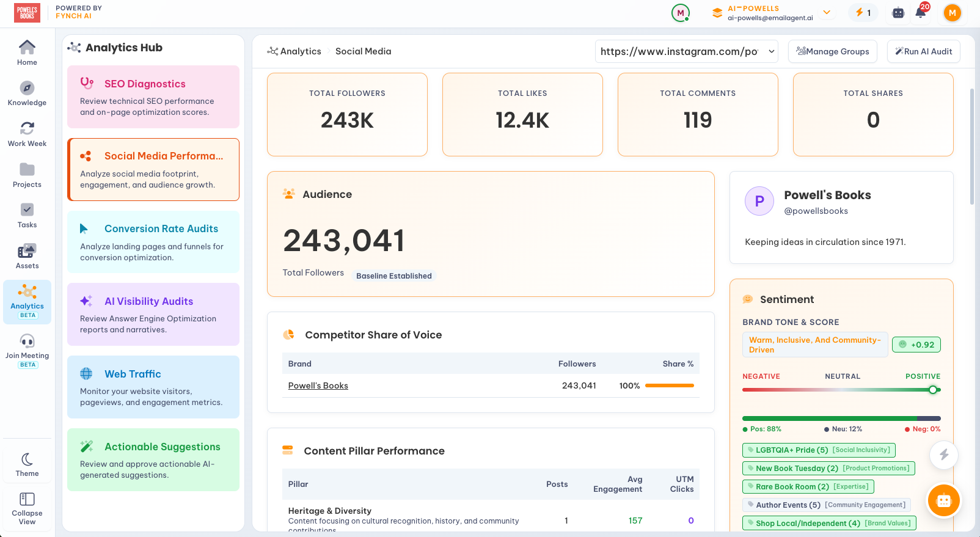Click the AI-Powells stack icon
Viewport: 980px width, 537px height.
717,12
